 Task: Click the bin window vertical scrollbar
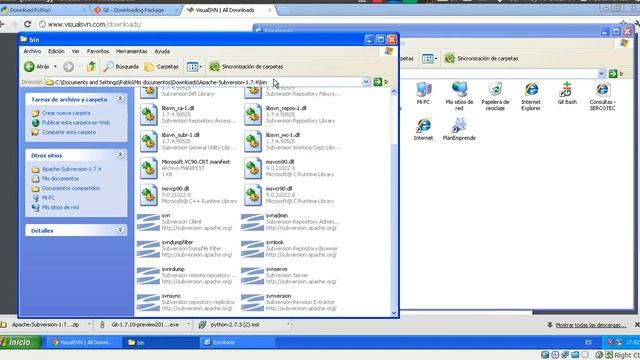point(394,202)
